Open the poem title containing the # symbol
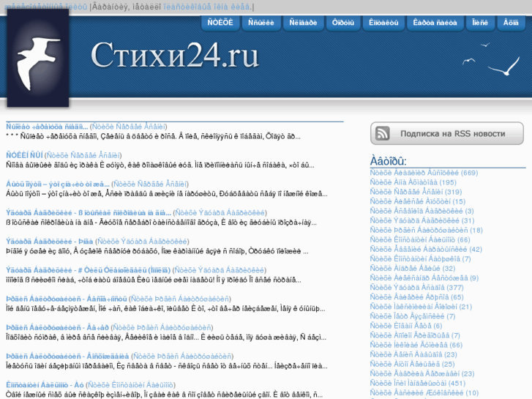 click(89, 270)
